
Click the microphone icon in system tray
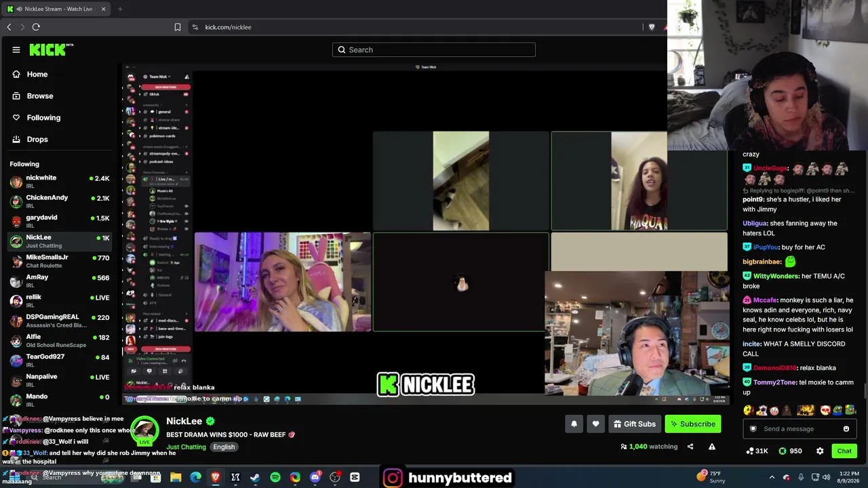tap(801, 477)
